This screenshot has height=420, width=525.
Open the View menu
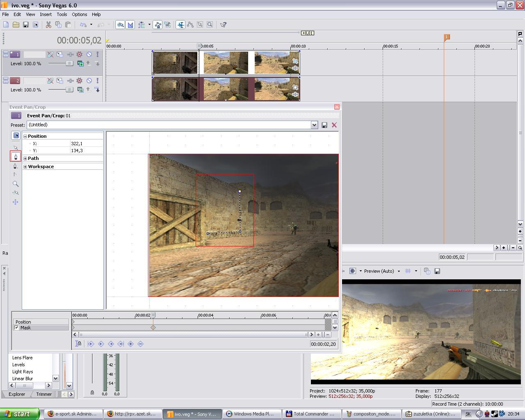click(x=30, y=14)
